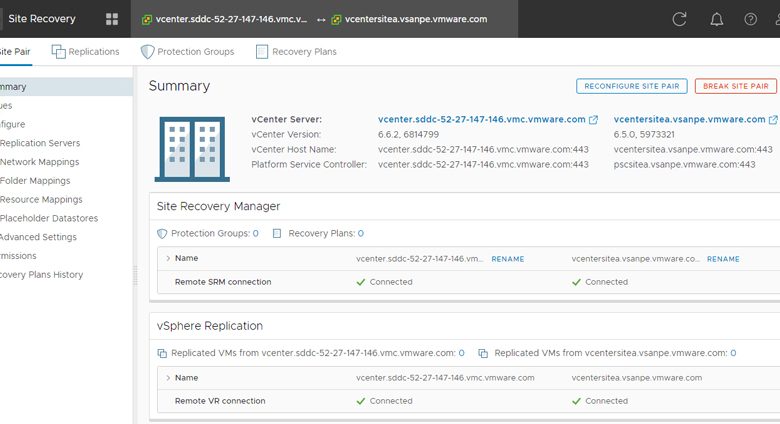780x424 pixels.
Task: Open the help question mark icon
Action: pos(750,19)
